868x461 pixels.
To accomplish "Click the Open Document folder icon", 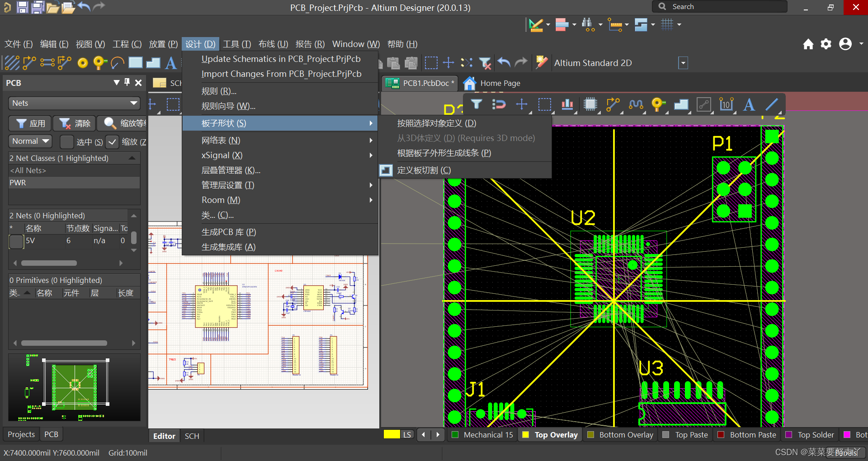I will 53,7.
